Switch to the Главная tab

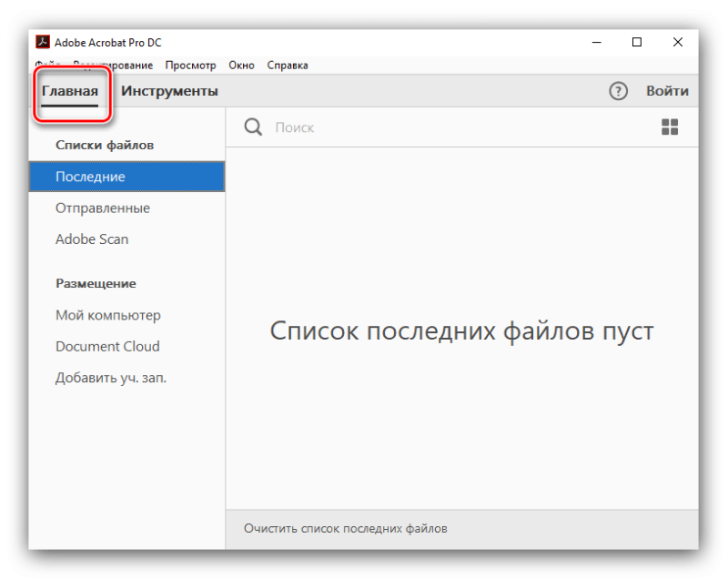point(70,91)
